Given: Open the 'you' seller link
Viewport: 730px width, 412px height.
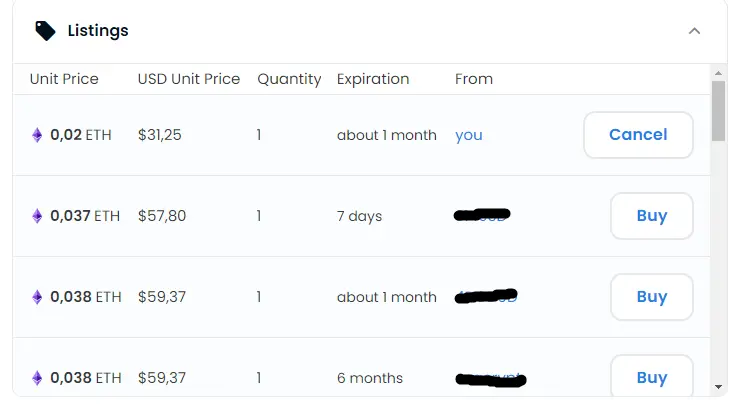Looking at the screenshot, I should 469,135.
